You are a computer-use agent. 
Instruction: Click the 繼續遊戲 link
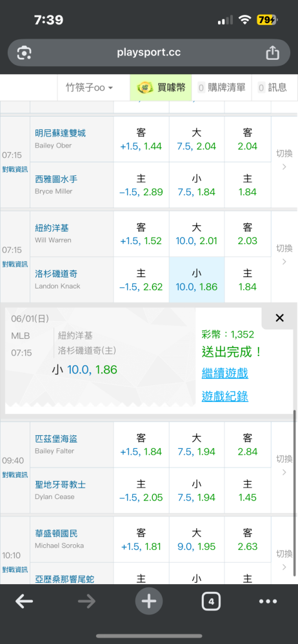(x=224, y=374)
